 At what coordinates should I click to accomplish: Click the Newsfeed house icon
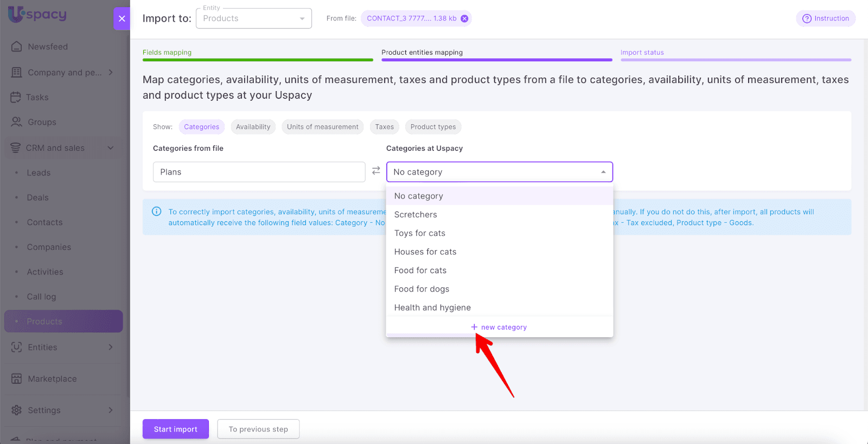(17, 47)
